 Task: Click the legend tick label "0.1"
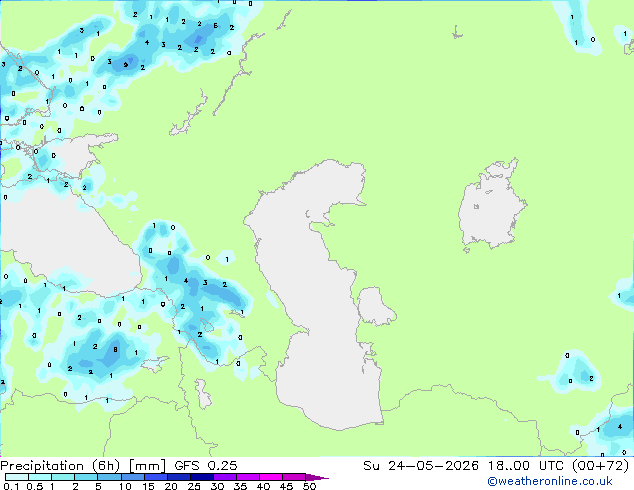11,486
